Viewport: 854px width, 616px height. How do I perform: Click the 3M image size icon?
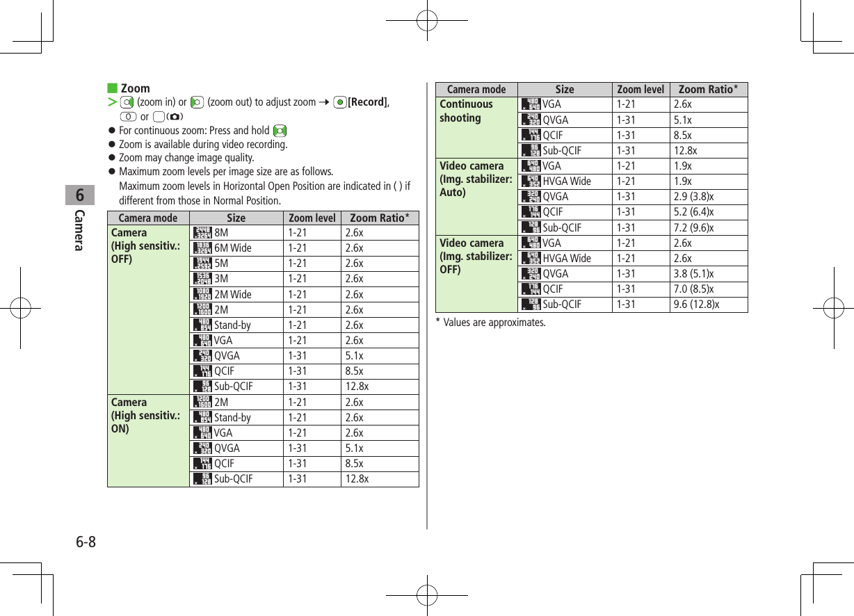coord(202,279)
